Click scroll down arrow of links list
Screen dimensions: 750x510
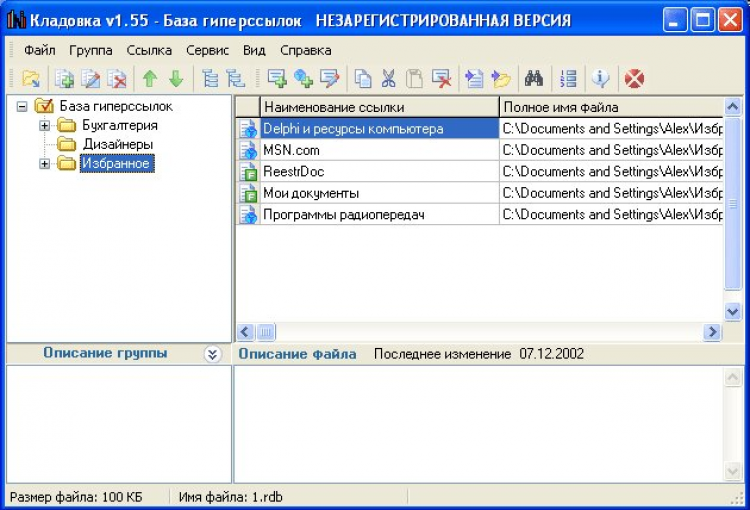(x=733, y=312)
